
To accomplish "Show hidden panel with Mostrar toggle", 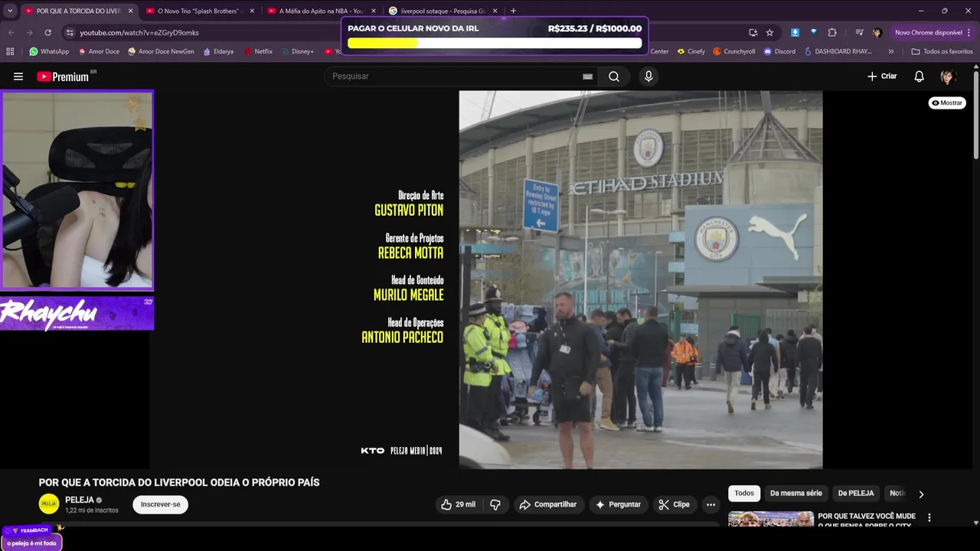I will 947,103.
